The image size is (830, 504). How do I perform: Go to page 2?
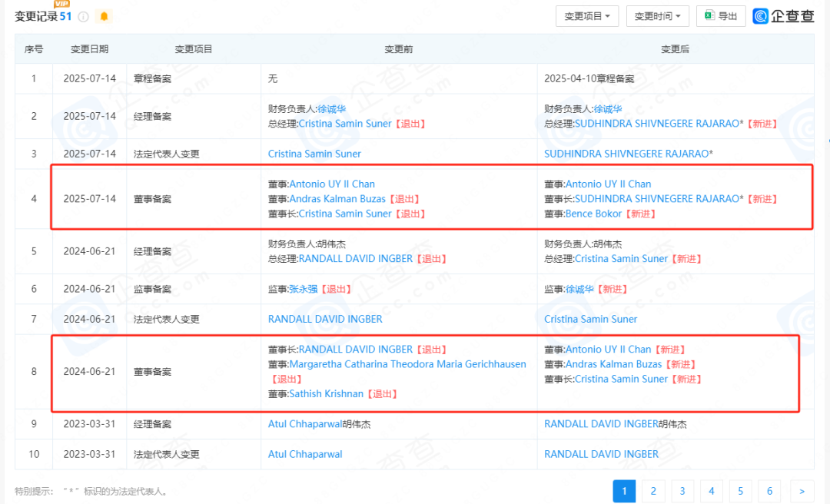tap(653, 491)
